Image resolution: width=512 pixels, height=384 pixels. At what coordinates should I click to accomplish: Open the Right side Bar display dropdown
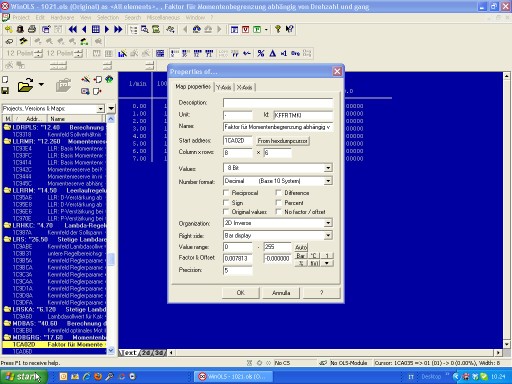pos(328,235)
